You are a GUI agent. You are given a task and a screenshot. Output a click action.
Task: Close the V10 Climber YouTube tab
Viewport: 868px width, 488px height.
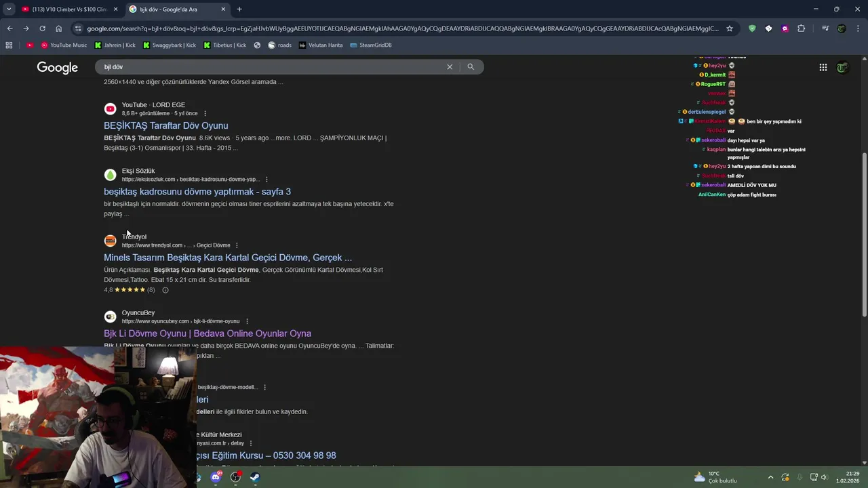pos(115,9)
